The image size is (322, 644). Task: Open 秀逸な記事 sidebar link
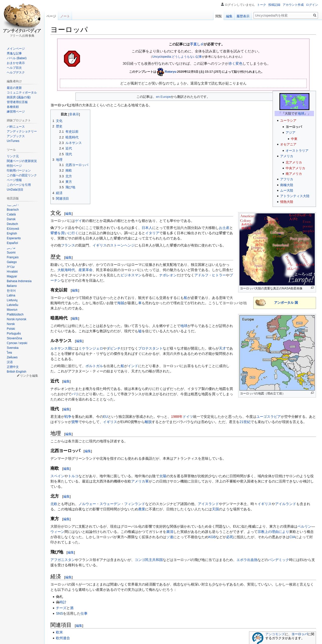(14, 53)
